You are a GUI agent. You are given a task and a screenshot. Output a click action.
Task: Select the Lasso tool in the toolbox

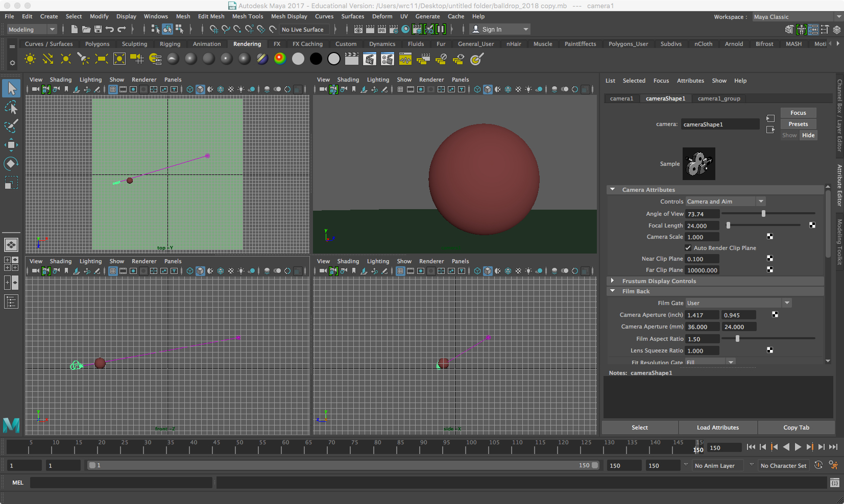11,108
